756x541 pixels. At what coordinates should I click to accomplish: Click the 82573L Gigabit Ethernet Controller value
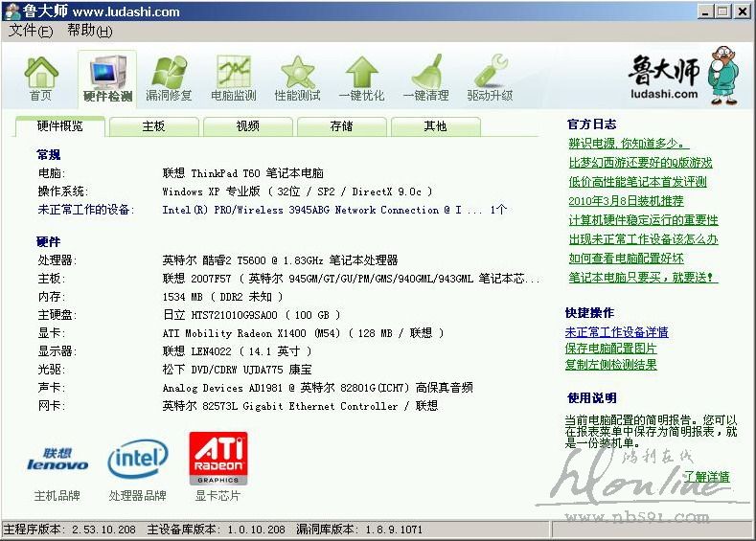[x=300, y=406]
